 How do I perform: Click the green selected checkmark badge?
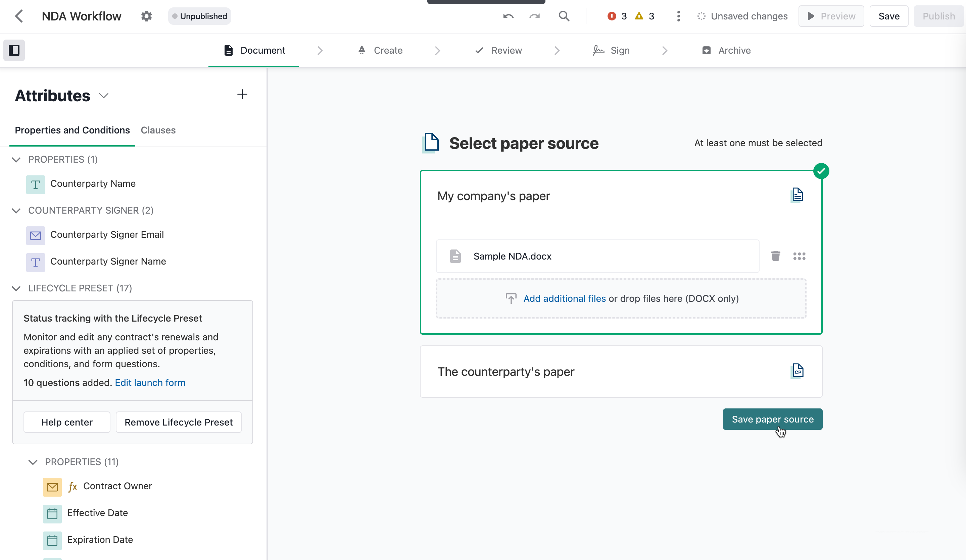coord(821,171)
